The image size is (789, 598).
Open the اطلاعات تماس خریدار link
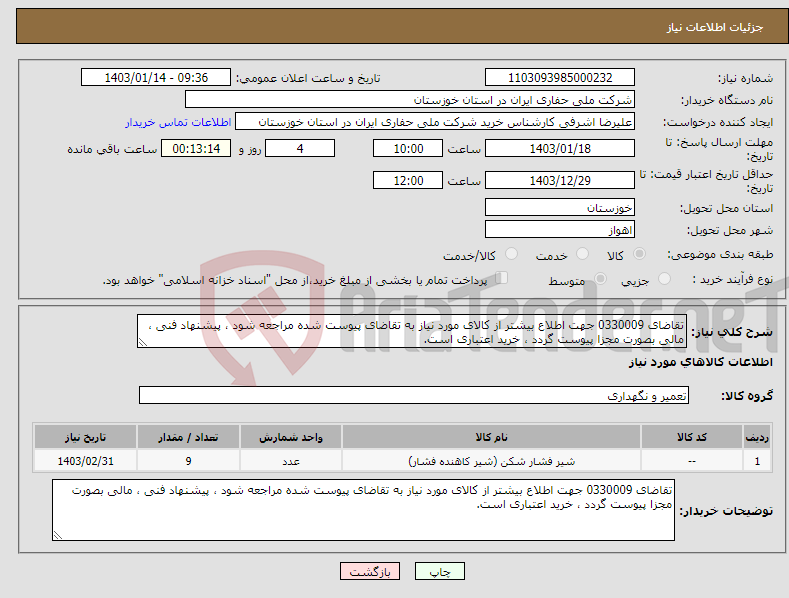click(x=178, y=122)
